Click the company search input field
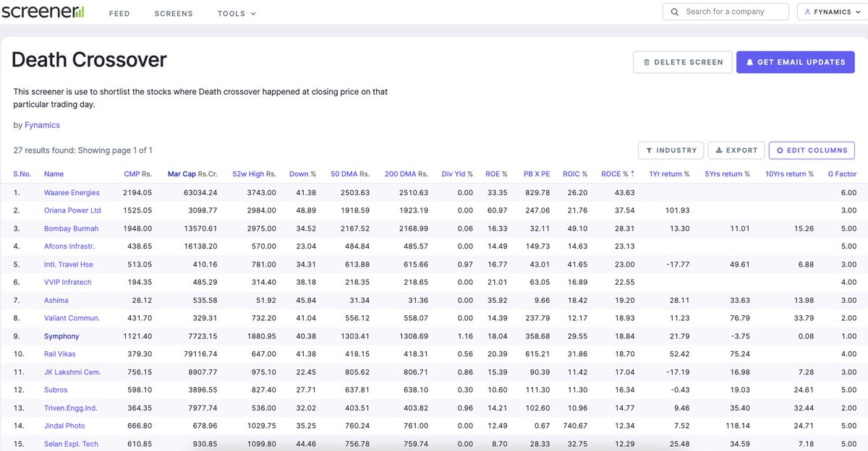 tap(731, 11)
